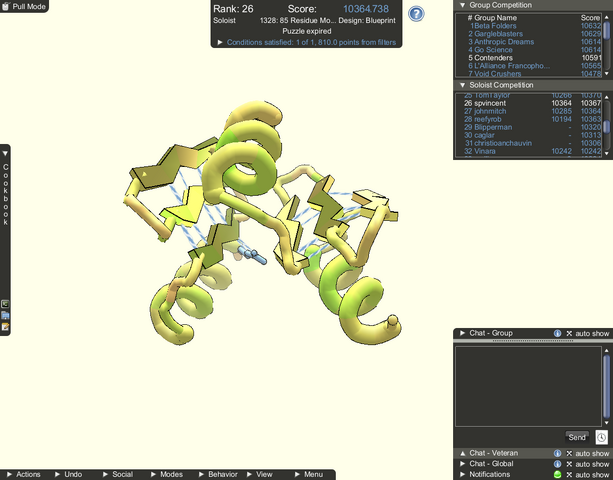Collapse the Cookbook side panel arrow
This screenshot has height=480, width=613.
pyautogui.click(x=5, y=154)
